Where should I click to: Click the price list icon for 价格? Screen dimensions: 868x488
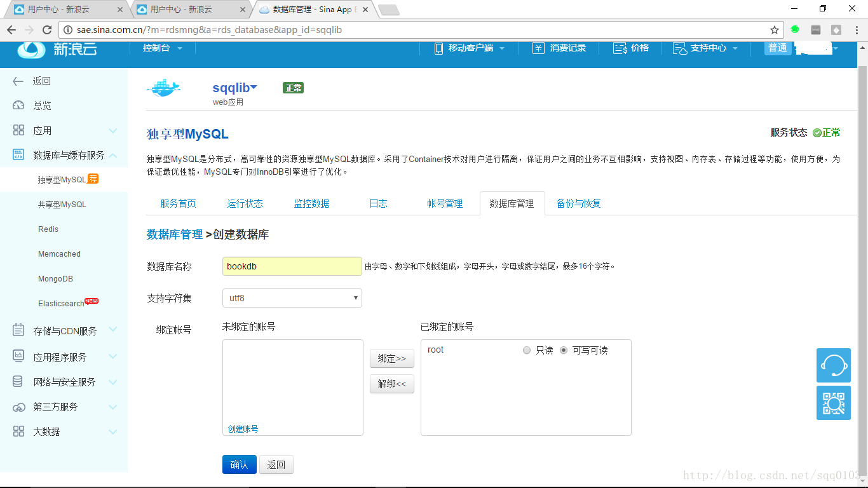620,48
